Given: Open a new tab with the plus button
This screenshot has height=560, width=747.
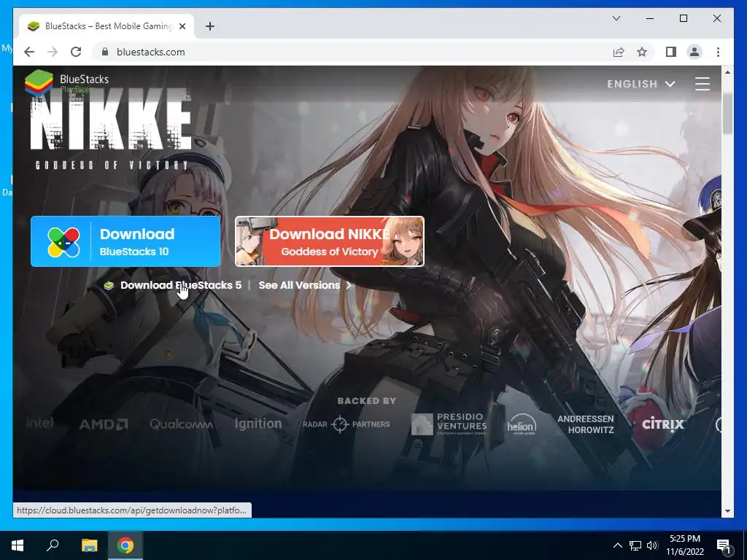Looking at the screenshot, I should tap(210, 27).
